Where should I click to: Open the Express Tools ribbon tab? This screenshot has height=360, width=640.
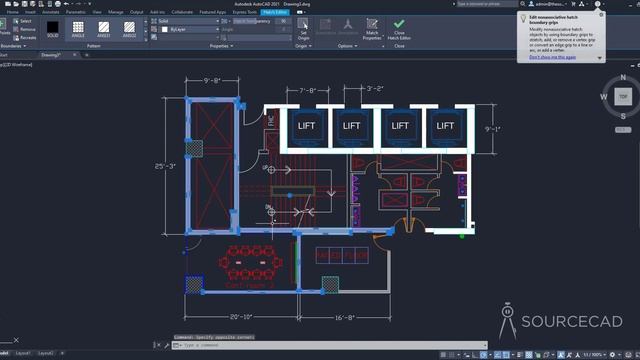[244, 12]
